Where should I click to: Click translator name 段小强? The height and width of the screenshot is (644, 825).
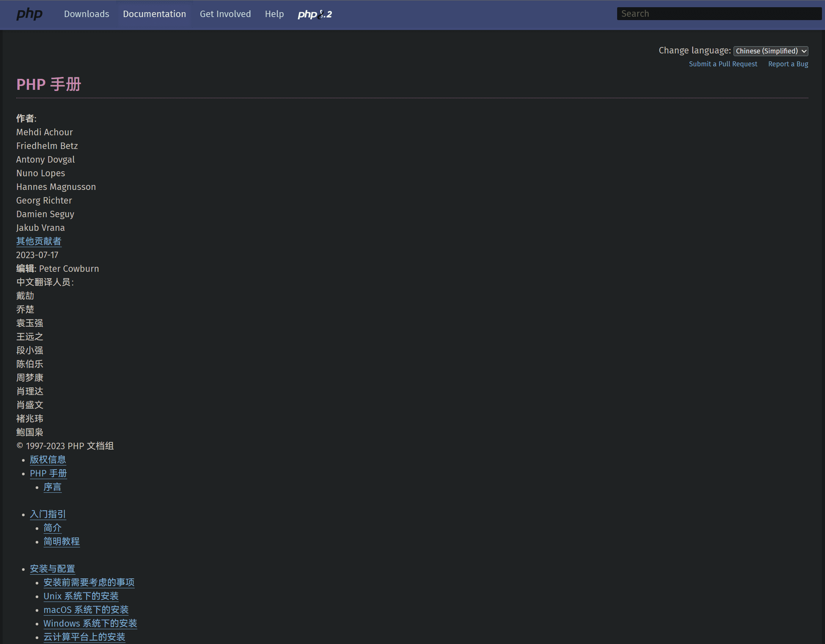coord(30,351)
